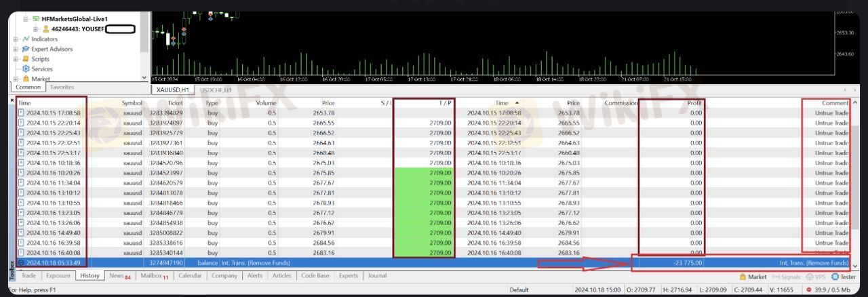Click Navigator scroll down arrow

tap(144, 78)
